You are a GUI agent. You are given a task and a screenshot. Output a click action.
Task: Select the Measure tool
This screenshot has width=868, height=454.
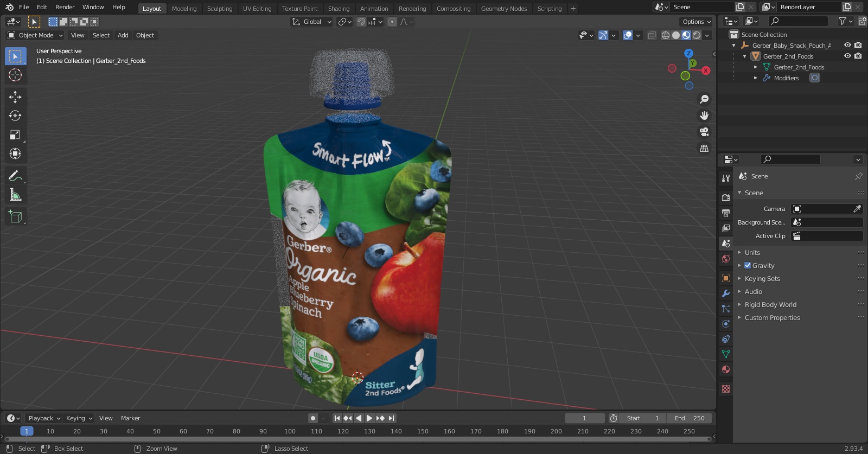15,195
